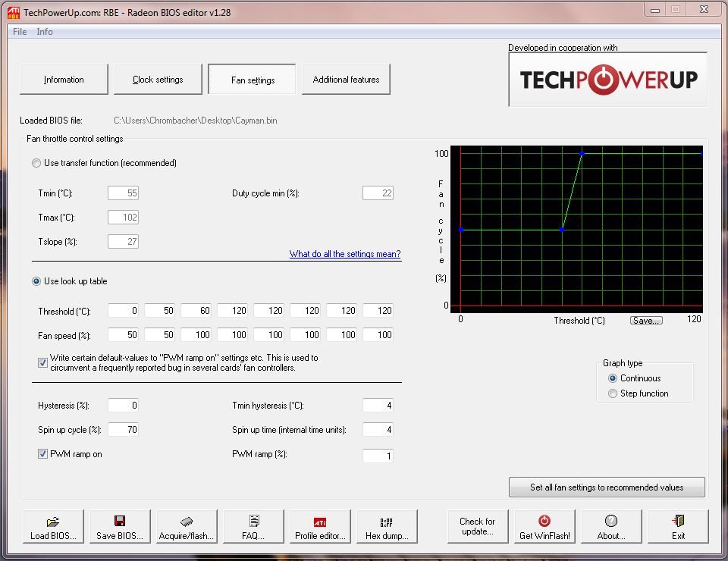
Task: Click the blue graph point at top of slope
Action: pyautogui.click(x=582, y=153)
